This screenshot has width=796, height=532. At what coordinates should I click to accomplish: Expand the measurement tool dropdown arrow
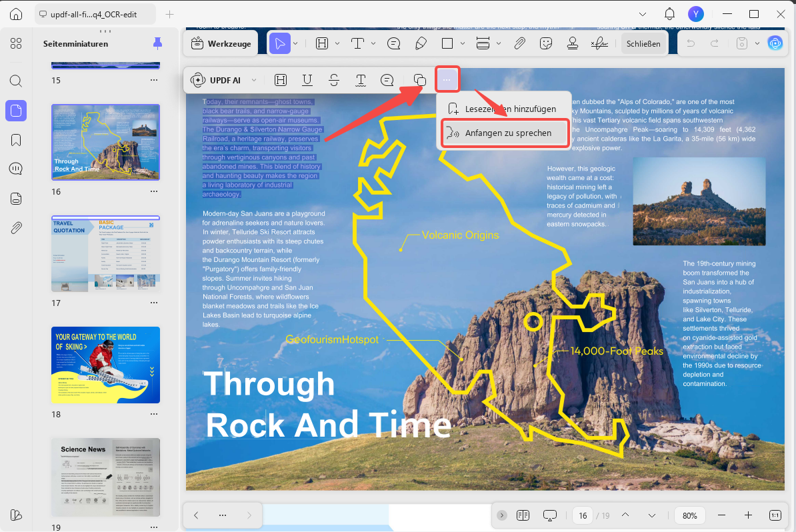click(499, 43)
